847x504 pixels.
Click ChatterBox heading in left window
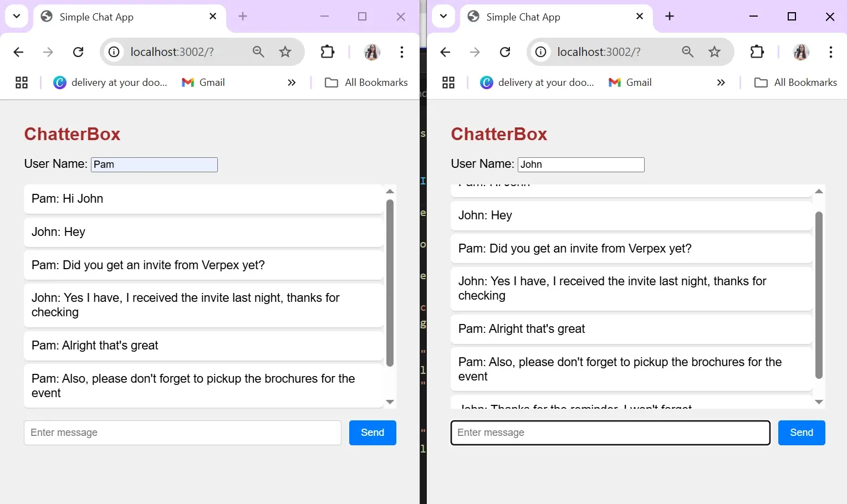(72, 134)
